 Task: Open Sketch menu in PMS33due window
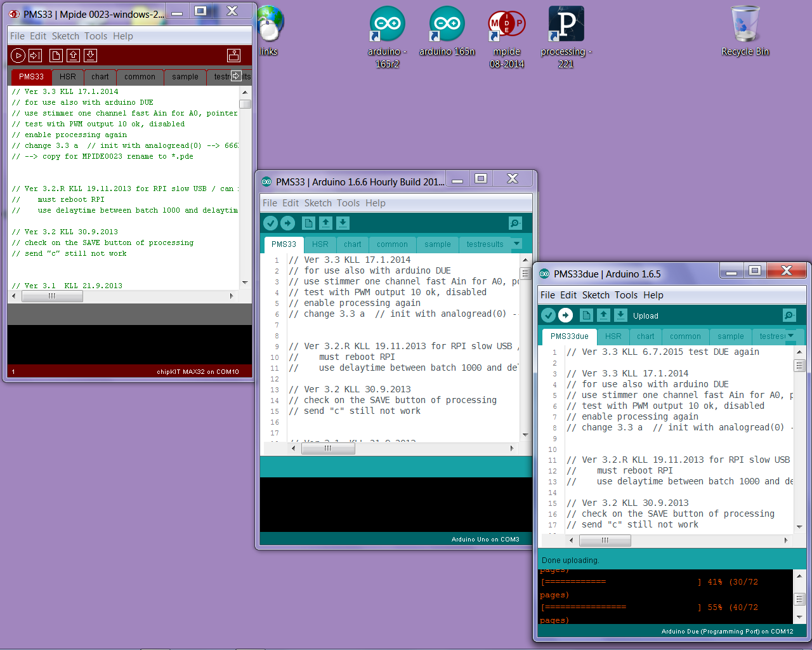pos(596,295)
